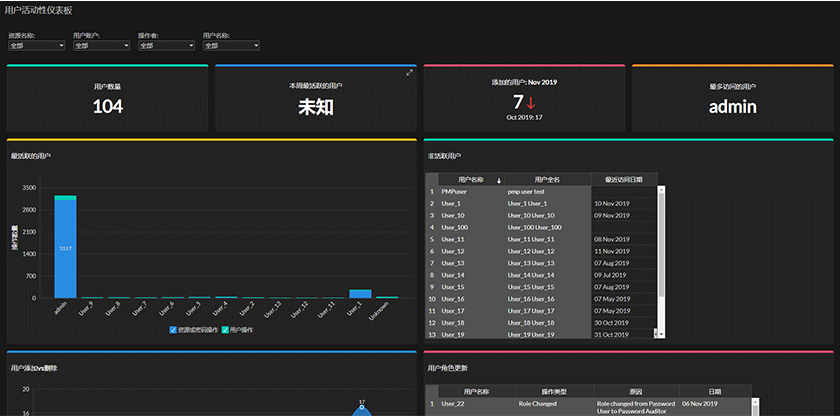840x417 pixels.
Task: Open the 操作者 dropdown
Action: click(x=166, y=46)
